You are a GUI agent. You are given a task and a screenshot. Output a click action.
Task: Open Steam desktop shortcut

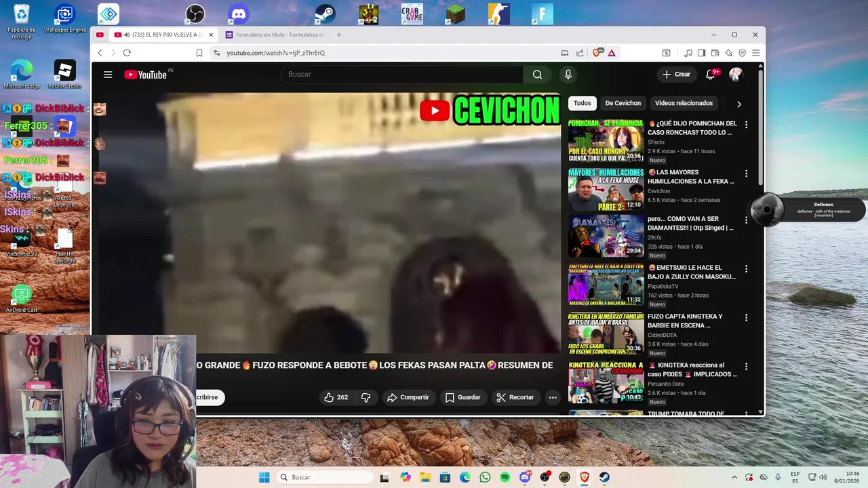(325, 14)
